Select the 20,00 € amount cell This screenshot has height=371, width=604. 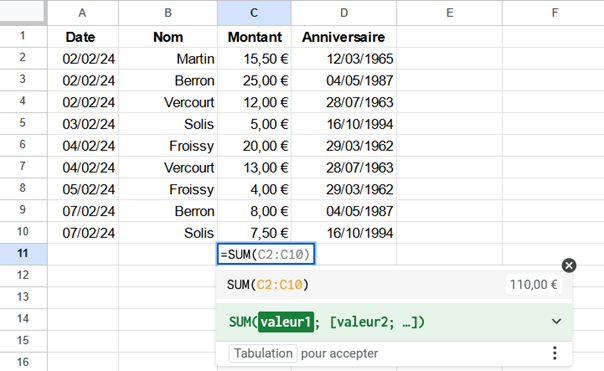coord(254,146)
